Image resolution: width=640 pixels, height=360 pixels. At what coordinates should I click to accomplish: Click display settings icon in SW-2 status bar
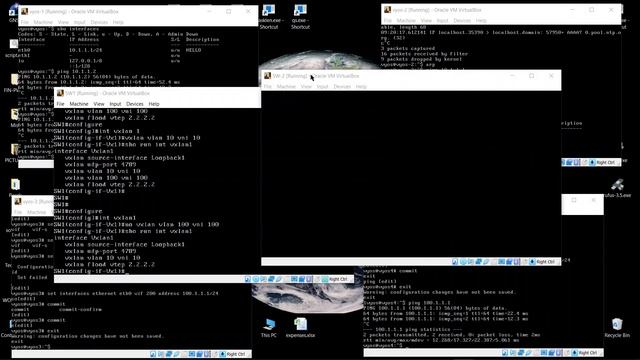(x=502, y=262)
